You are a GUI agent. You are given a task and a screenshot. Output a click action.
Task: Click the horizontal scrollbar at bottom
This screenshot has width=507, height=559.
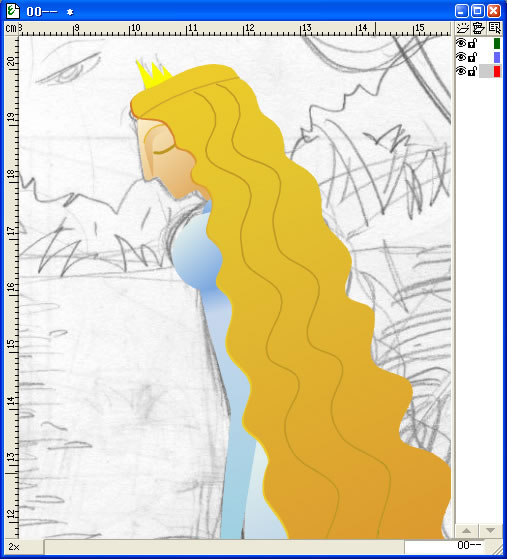coord(224,547)
